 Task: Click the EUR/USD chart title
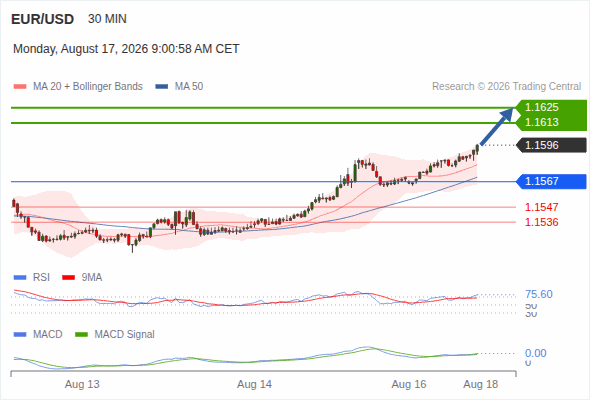[x=43, y=19]
